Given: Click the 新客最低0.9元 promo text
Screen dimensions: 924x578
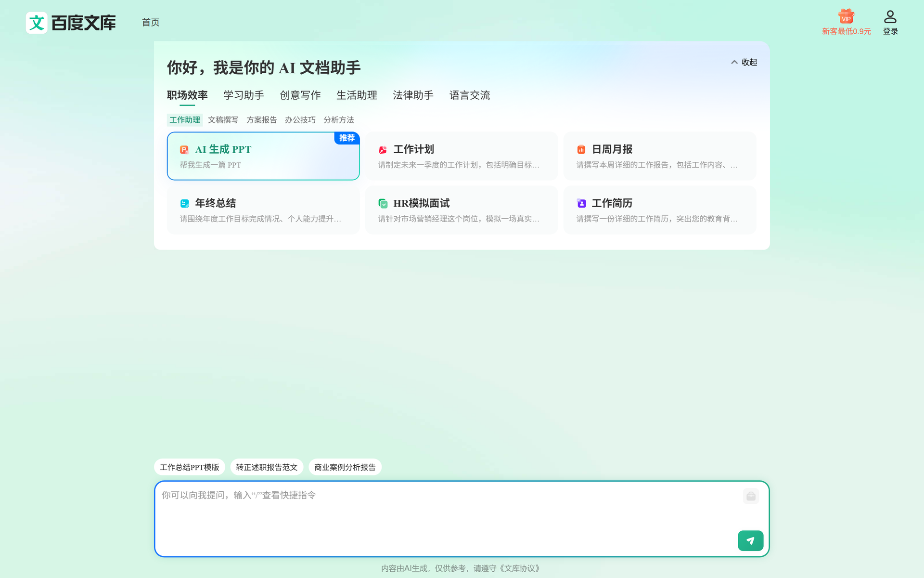Looking at the screenshot, I should tap(847, 31).
